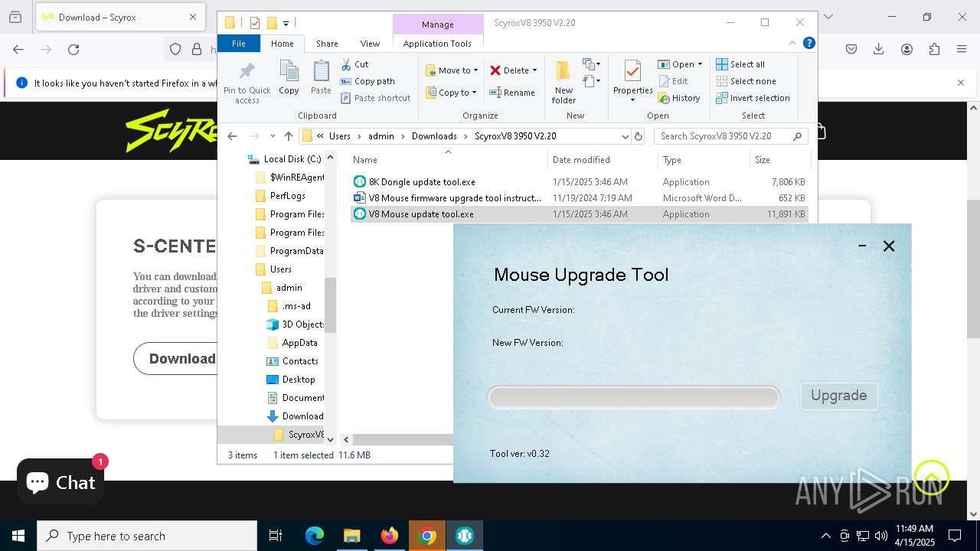Click Select all in ribbon
The width and height of the screenshot is (980, 551).
pos(740,64)
